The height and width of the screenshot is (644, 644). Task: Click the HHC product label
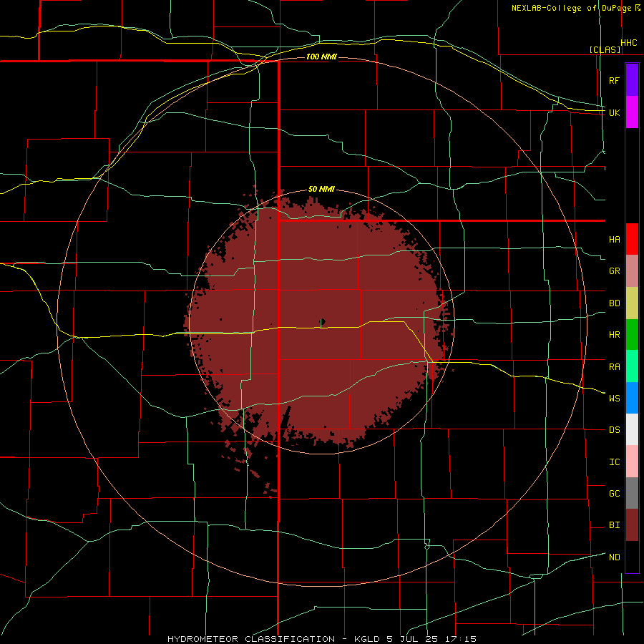629,43
